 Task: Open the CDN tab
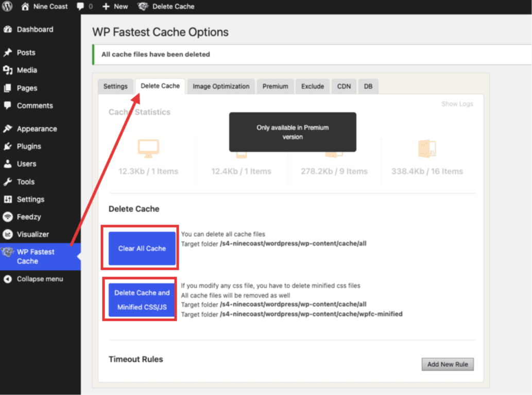click(344, 87)
